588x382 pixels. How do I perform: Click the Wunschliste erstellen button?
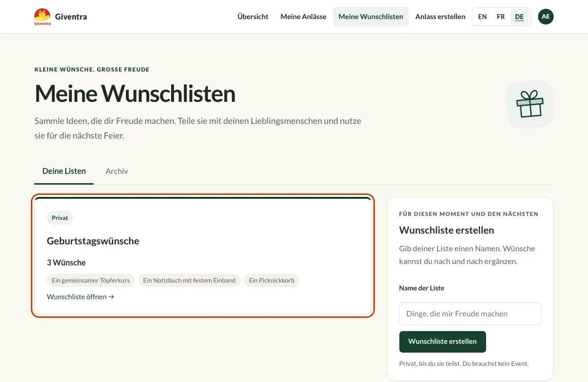coord(442,342)
